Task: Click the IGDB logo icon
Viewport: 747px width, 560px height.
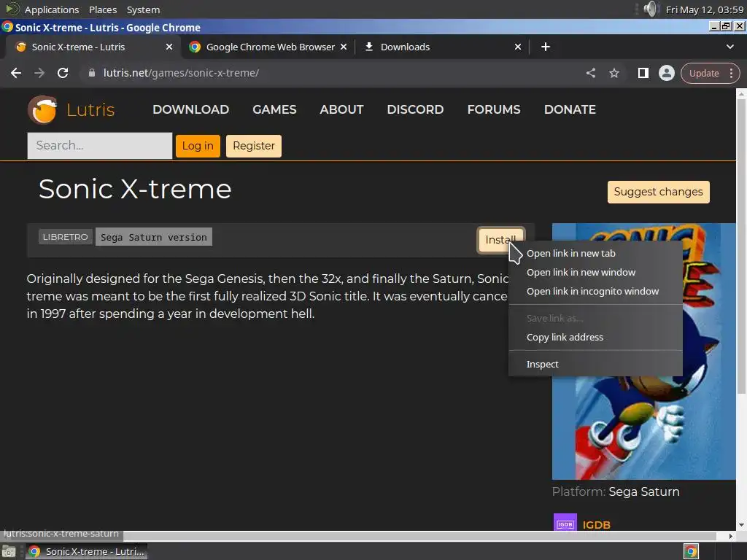Action: point(565,524)
